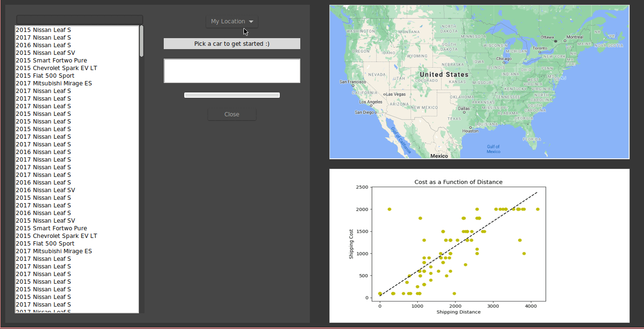The height and width of the screenshot is (329, 644).
Task: Click Las Vegas on the map
Action: [395, 94]
